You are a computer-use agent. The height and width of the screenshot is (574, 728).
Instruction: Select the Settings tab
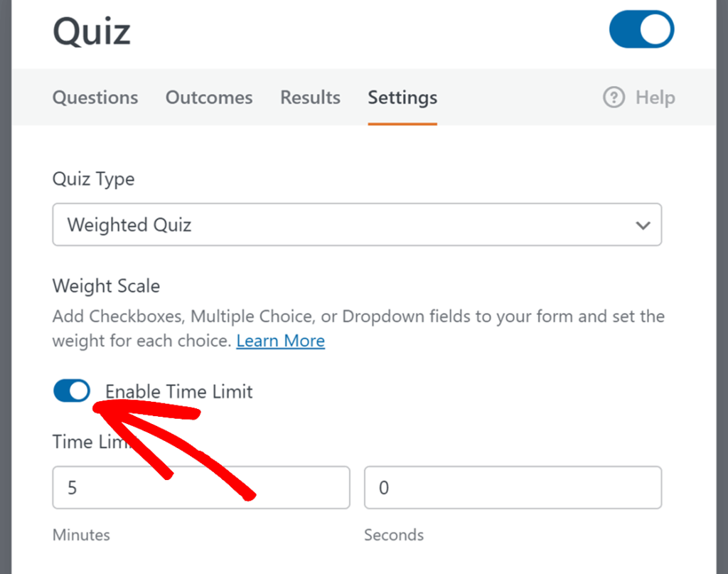[402, 97]
